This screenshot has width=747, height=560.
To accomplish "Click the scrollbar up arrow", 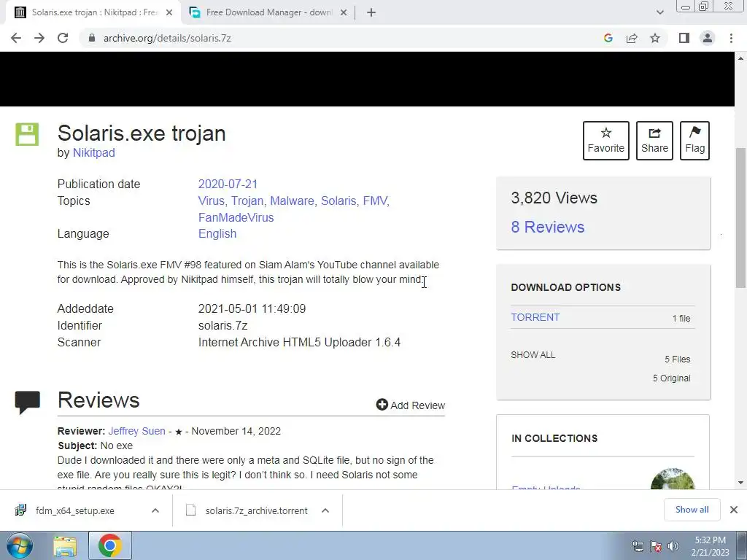I will coord(740,58).
